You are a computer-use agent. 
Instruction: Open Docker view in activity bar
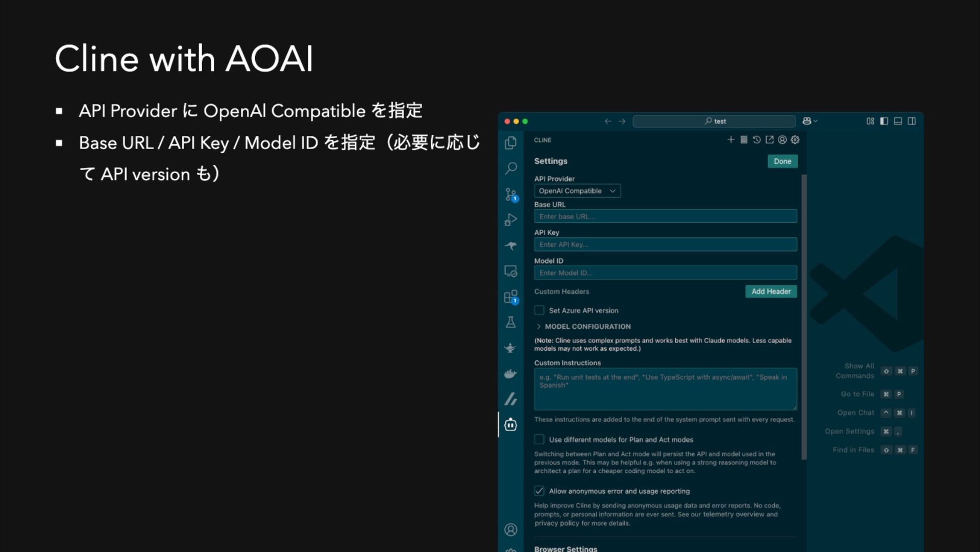coord(510,374)
